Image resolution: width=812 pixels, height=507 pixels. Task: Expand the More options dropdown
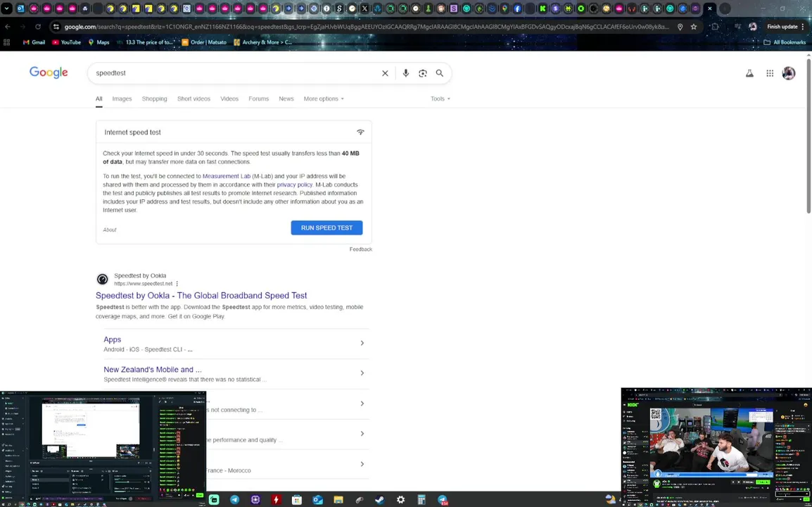[x=324, y=99]
